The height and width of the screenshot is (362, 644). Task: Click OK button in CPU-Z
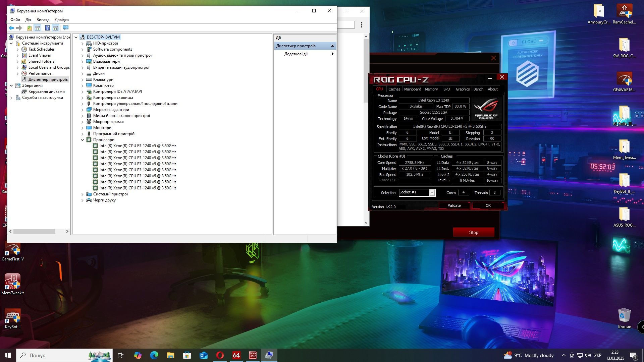click(x=488, y=206)
